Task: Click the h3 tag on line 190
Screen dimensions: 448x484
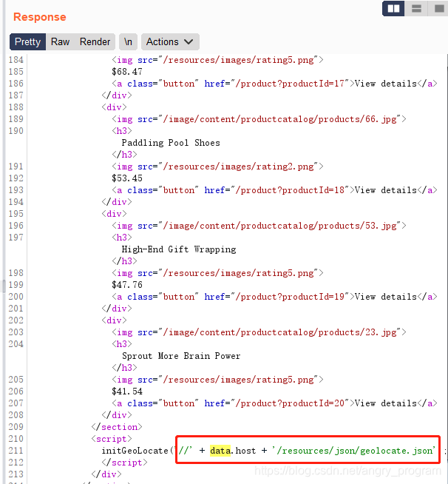Action: pyautogui.click(x=122, y=131)
